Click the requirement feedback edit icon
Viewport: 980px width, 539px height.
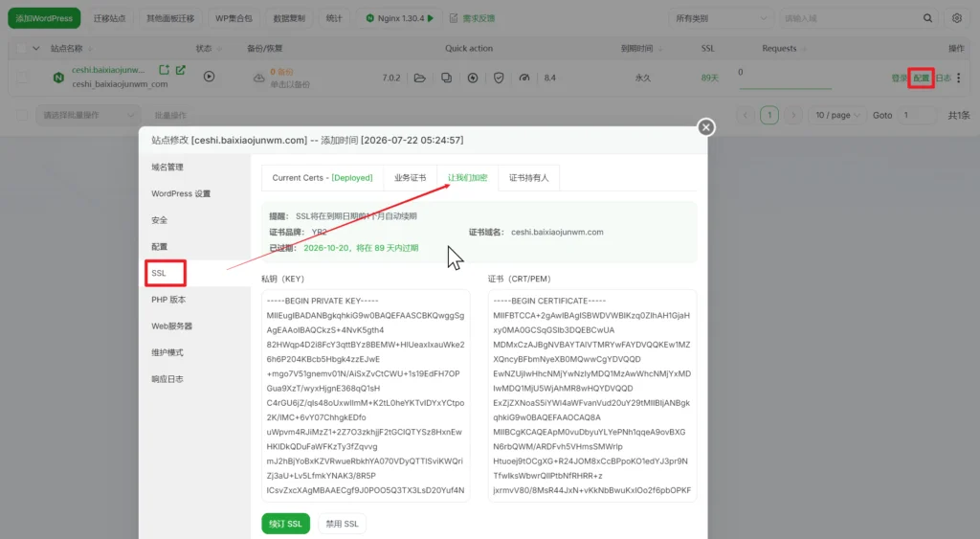point(454,18)
